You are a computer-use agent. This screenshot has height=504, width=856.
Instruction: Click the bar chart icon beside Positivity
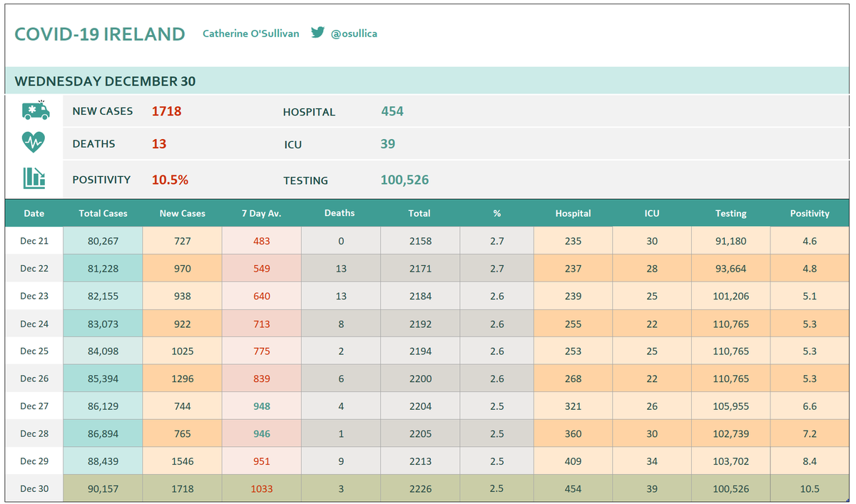(34, 178)
